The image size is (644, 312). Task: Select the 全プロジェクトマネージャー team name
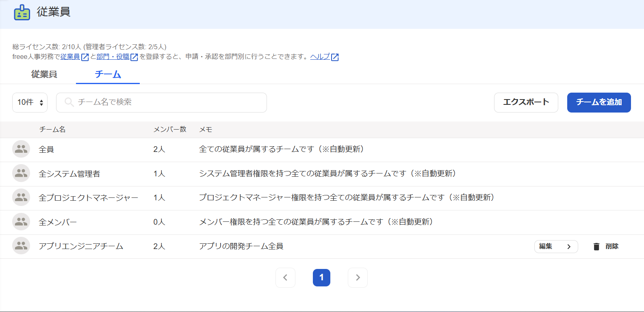pyautogui.click(x=89, y=198)
